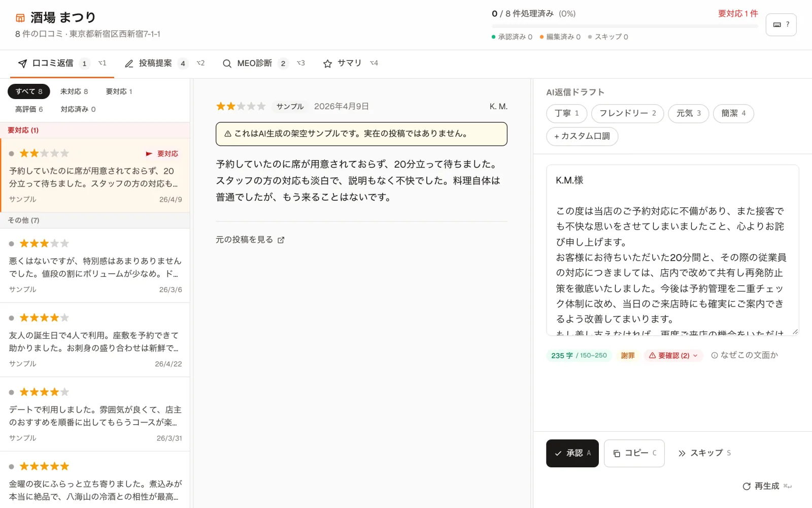Skip this review with スキップ
This screenshot has width=812, height=508.
[704, 453]
